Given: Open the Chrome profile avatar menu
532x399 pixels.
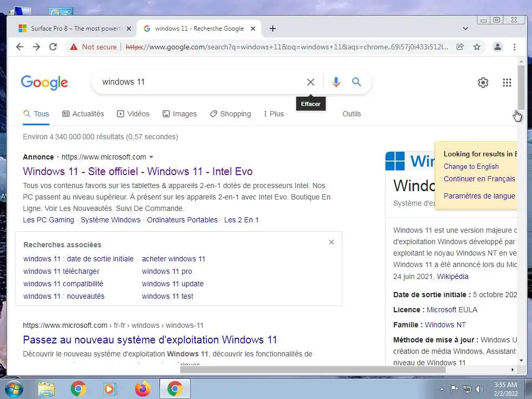Looking at the screenshot, I should point(497,47).
